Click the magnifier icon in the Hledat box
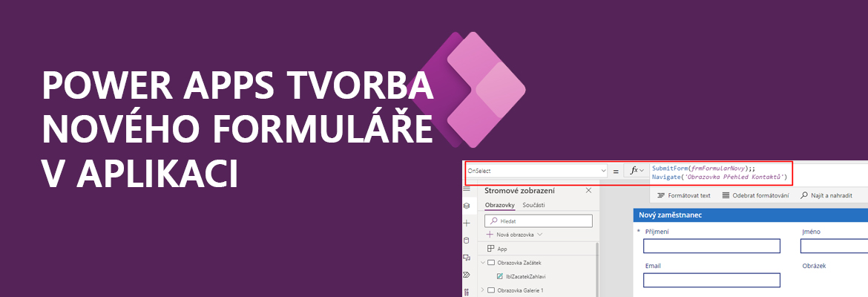 click(493, 221)
